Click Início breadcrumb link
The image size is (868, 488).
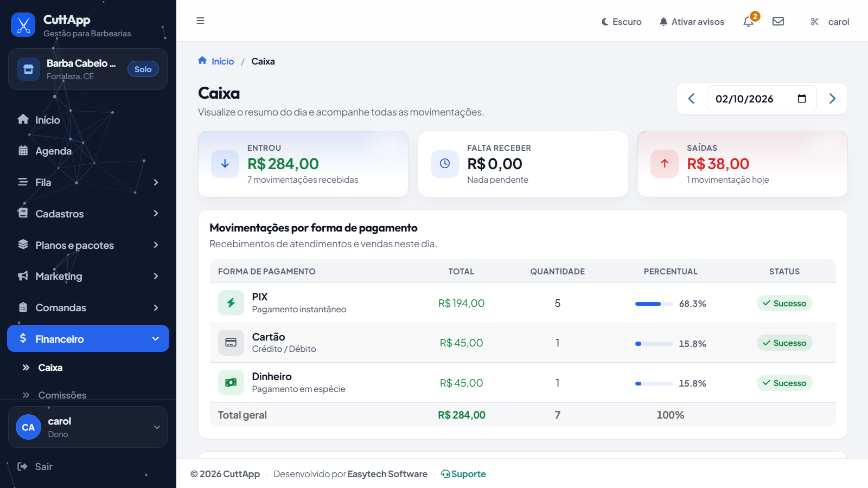pos(222,61)
